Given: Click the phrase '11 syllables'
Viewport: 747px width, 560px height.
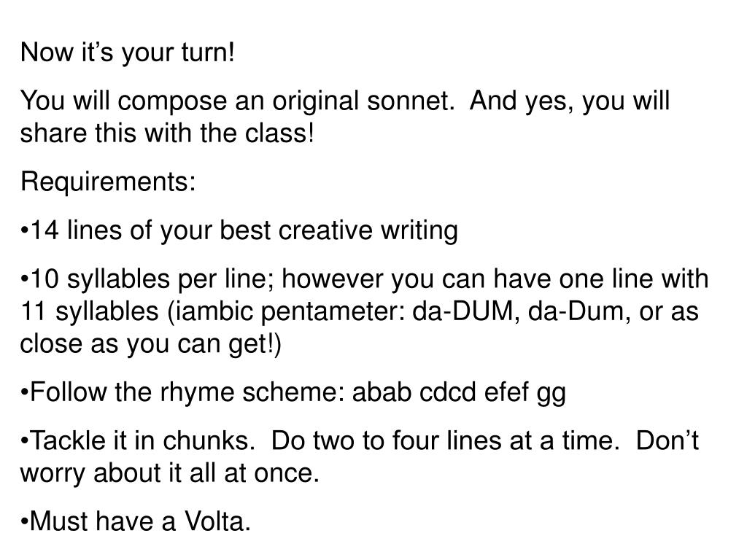Looking at the screenshot, I should coord(89,311).
